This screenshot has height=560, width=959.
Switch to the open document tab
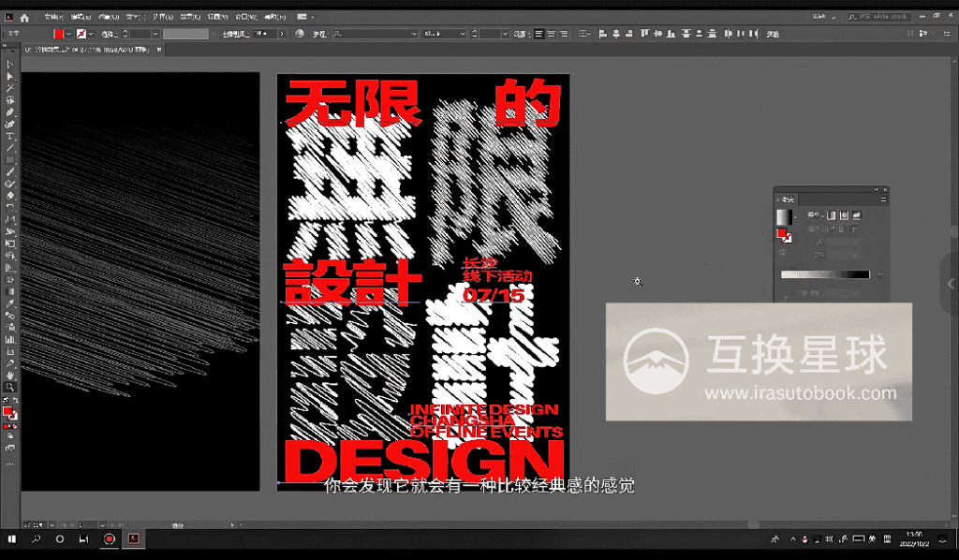[x=86, y=49]
